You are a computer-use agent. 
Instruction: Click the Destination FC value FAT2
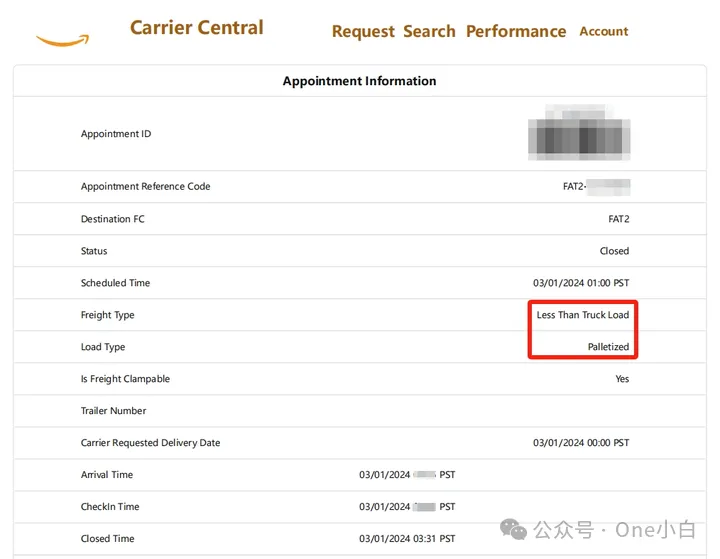[619, 219]
